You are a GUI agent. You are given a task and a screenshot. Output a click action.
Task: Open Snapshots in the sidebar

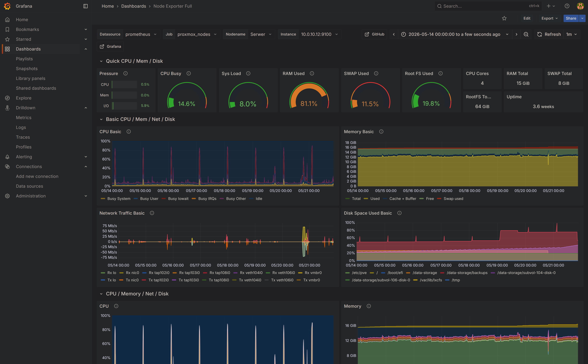[x=27, y=69]
